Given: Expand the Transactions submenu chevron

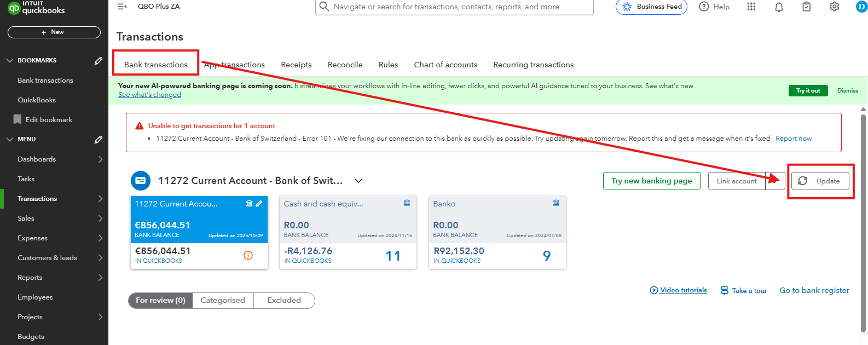Looking at the screenshot, I should click(x=100, y=198).
